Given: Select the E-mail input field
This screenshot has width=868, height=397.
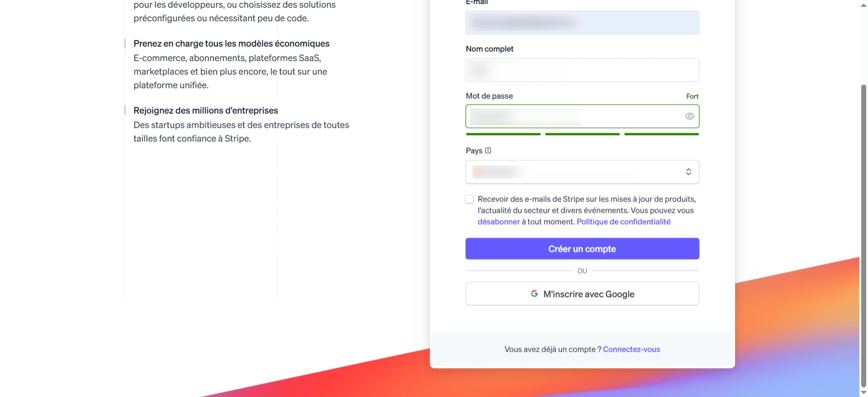Looking at the screenshot, I should pos(582,22).
